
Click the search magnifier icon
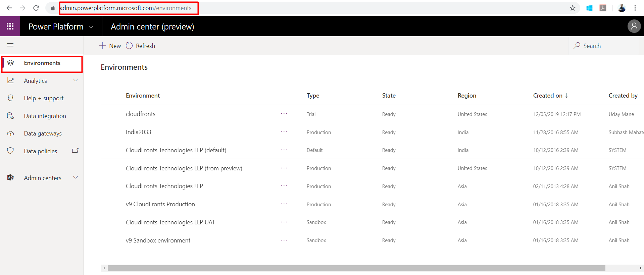point(577,46)
